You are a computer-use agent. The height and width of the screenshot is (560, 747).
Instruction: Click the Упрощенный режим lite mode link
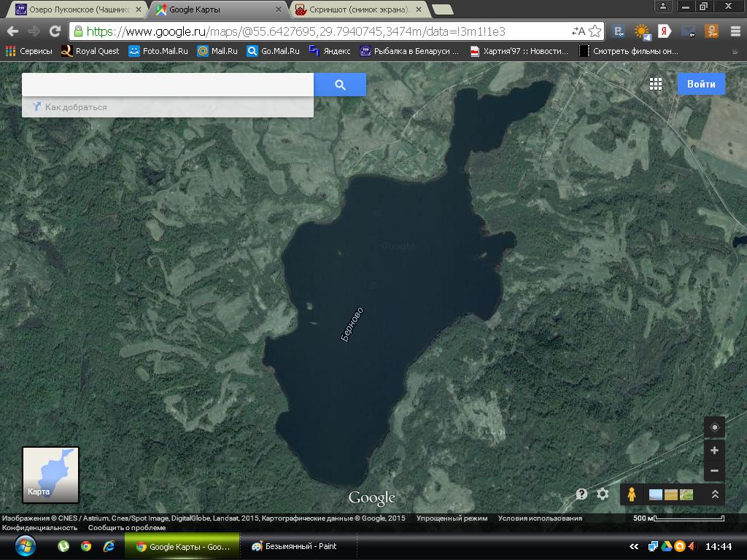pyautogui.click(x=452, y=518)
